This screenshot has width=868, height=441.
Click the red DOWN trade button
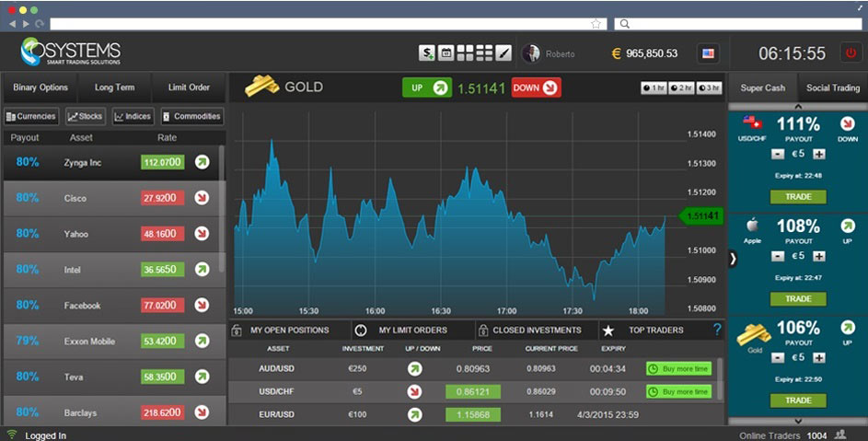pos(536,87)
